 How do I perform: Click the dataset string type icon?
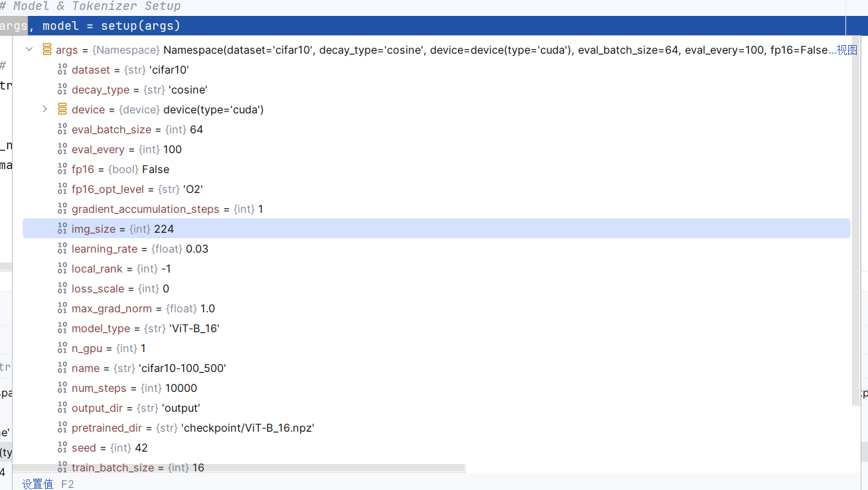point(62,70)
